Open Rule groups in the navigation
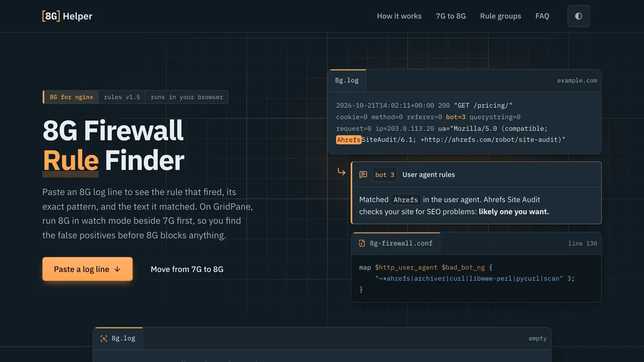Viewport: 644px width, 362px height. click(x=500, y=16)
